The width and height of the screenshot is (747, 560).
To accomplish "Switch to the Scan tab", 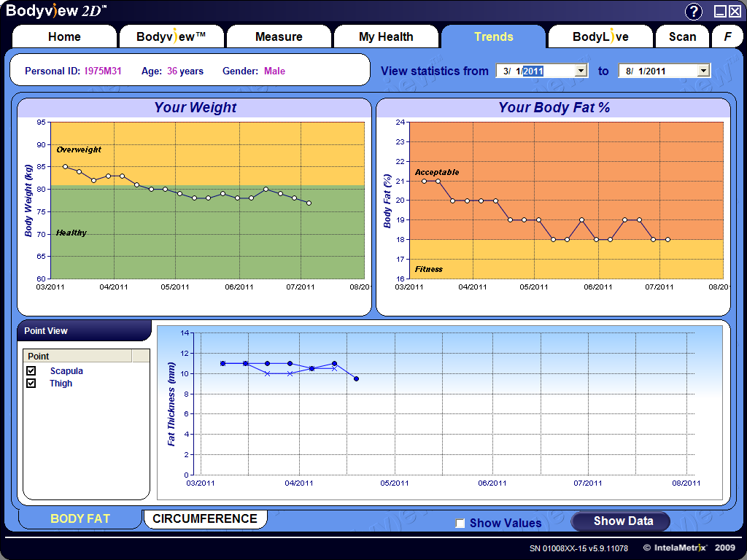I will (682, 36).
